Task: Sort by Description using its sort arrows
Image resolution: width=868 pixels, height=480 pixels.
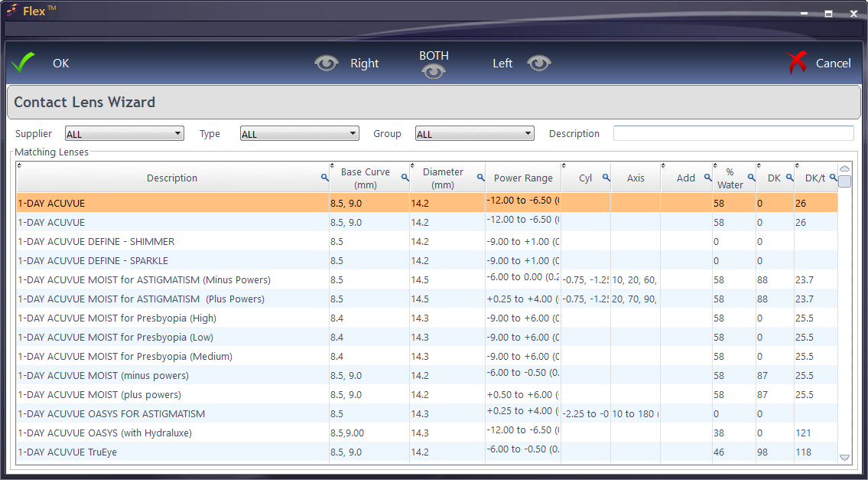Action: (x=19, y=165)
